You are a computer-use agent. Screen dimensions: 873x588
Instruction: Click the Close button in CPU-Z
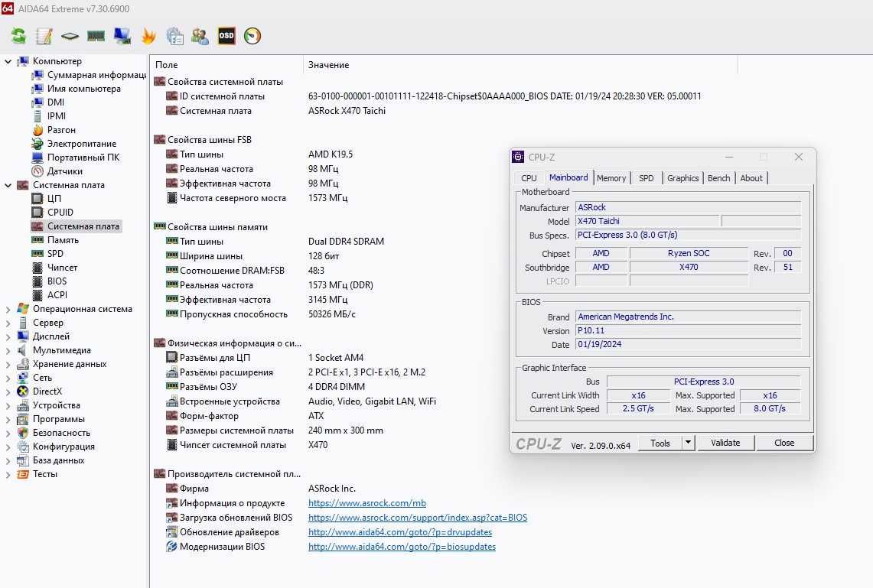tap(784, 443)
